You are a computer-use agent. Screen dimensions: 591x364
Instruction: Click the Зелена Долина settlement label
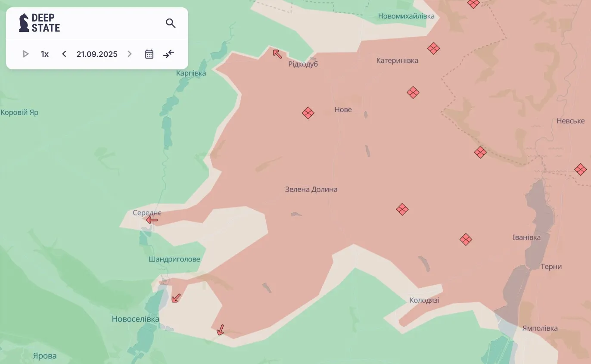click(x=311, y=190)
